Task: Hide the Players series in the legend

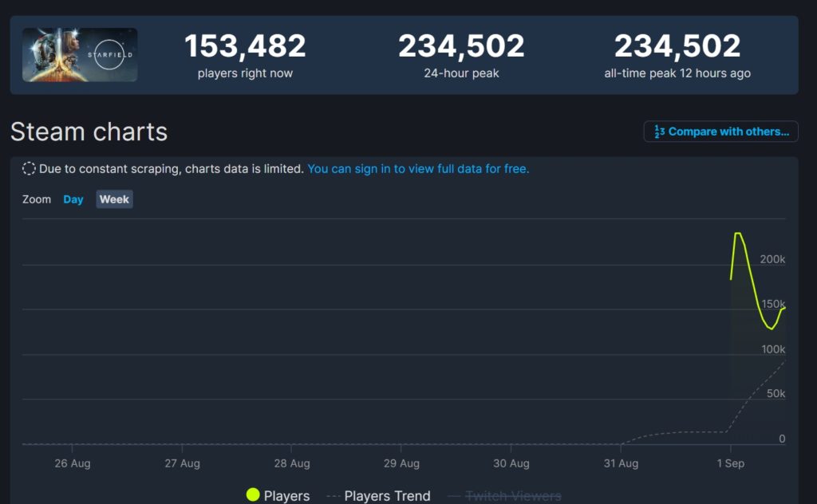Action: [x=286, y=495]
